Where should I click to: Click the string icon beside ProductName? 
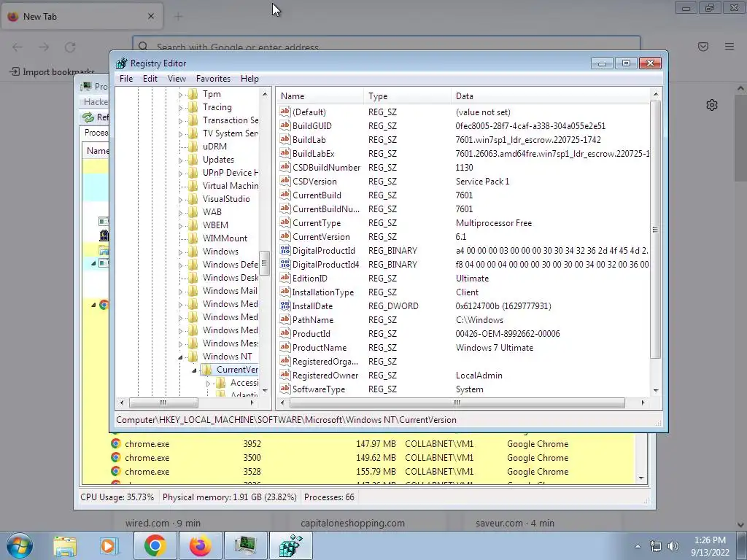click(285, 347)
